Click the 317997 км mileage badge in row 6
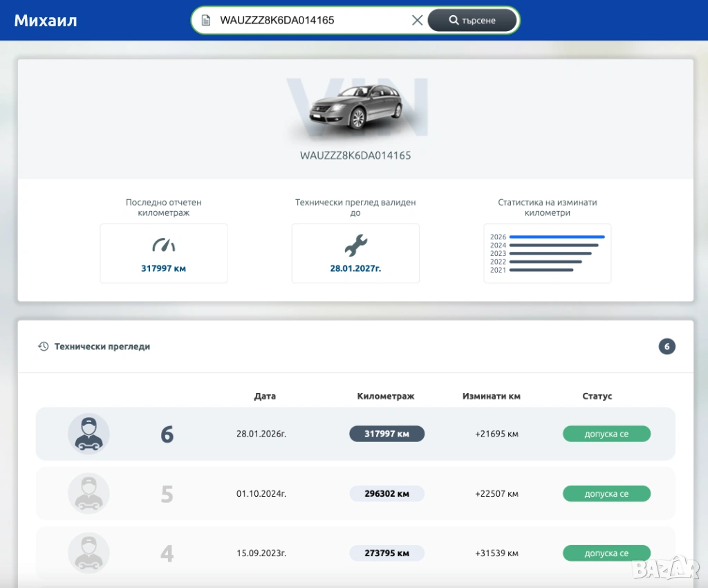708x588 pixels. click(x=386, y=434)
